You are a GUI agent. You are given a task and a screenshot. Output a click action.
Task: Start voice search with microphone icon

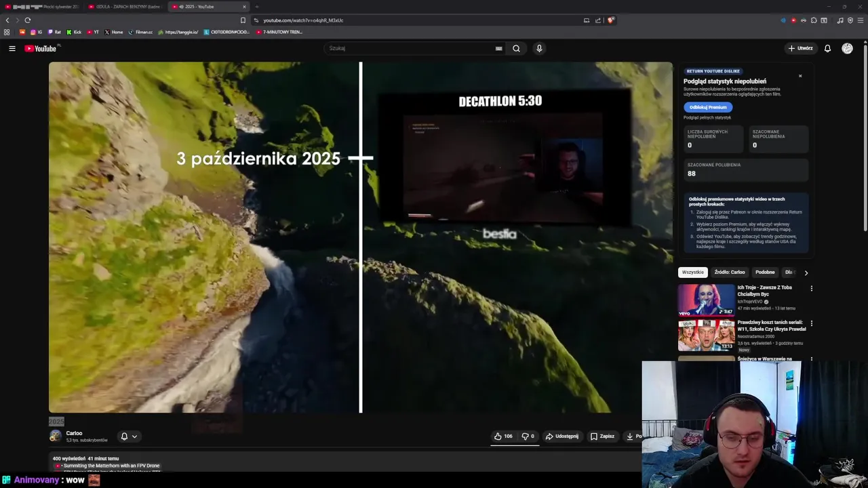click(x=539, y=48)
